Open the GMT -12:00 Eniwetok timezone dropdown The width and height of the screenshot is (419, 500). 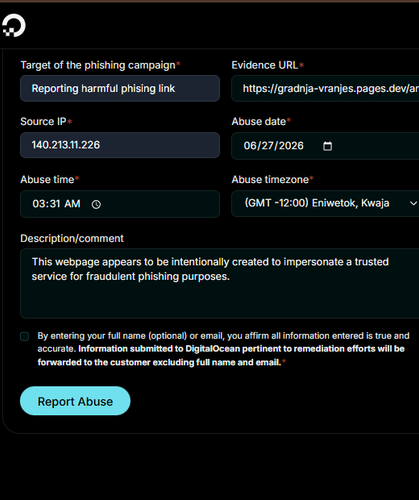click(x=325, y=203)
